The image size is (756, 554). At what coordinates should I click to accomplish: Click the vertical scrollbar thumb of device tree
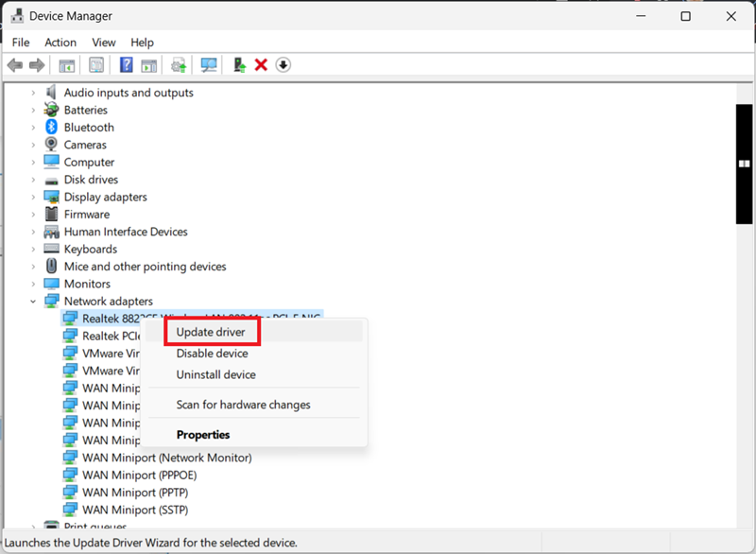tap(744, 164)
